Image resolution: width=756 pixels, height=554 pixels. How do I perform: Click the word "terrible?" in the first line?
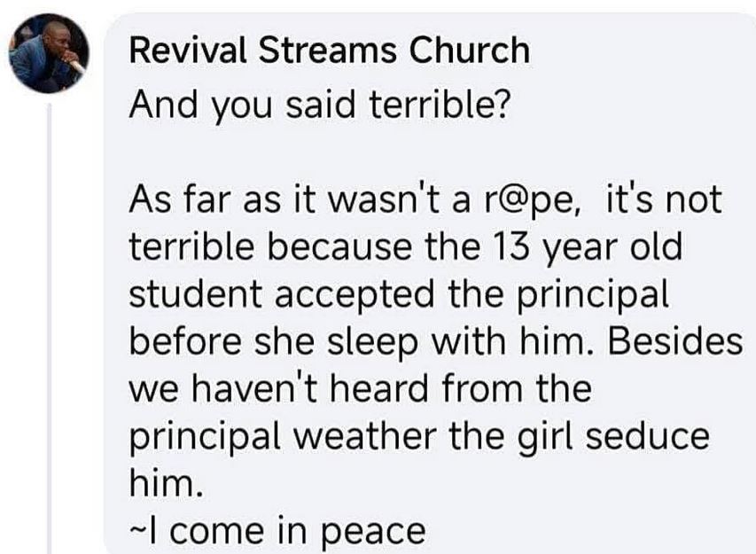[439, 105]
